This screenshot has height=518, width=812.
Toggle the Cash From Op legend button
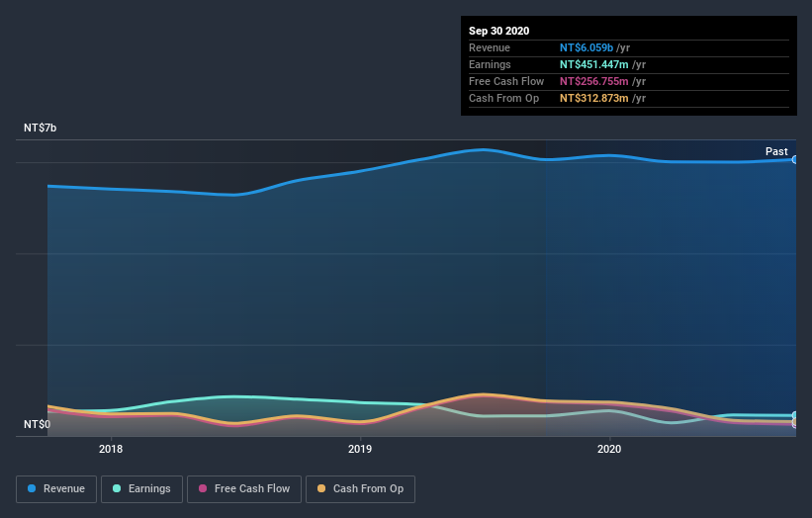(360, 489)
